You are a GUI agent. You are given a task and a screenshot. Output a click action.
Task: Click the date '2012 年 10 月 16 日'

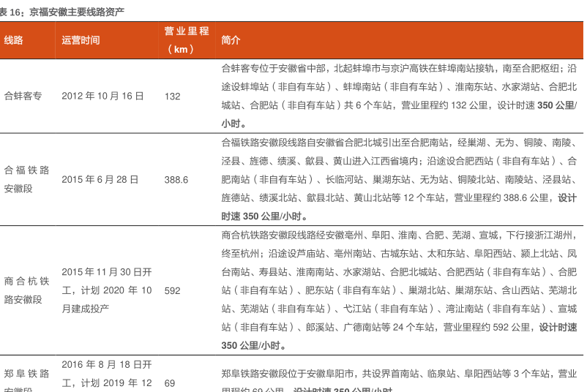click(x=102, y=96)
